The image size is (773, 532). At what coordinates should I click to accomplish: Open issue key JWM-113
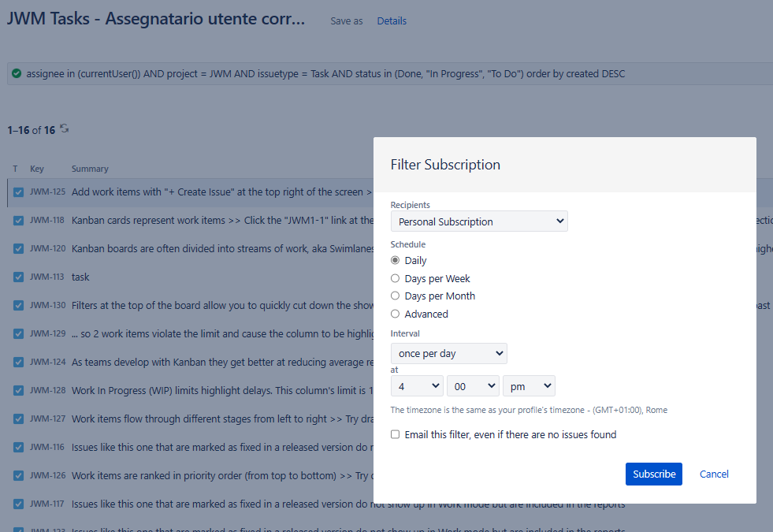[46, 277]
